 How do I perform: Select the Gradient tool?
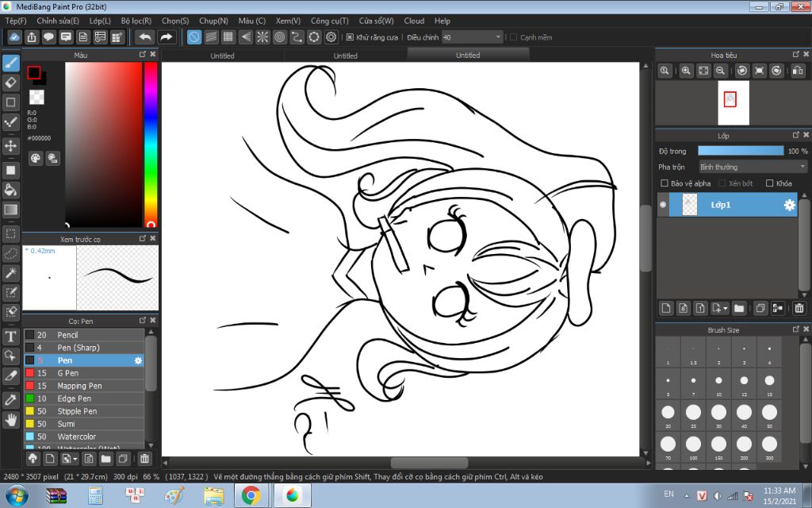click(11, 210)
